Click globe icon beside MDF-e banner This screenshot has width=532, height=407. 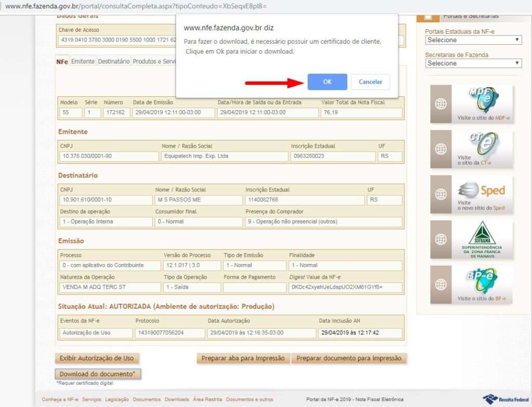441,104
